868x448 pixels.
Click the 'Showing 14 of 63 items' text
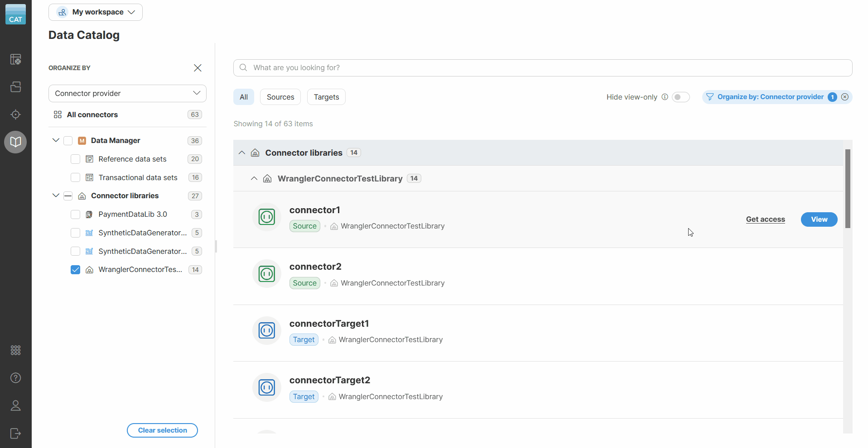(273, 124)
